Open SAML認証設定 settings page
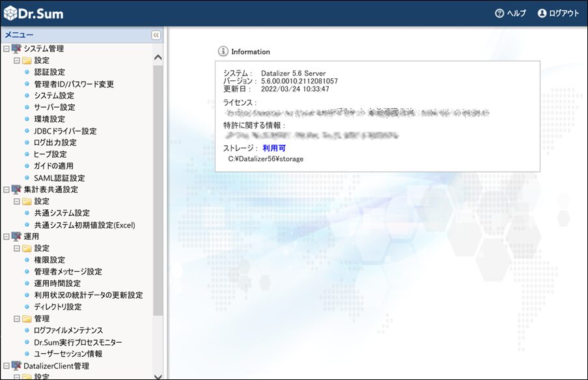Screen dimensions: 588x380 [59, 178]
